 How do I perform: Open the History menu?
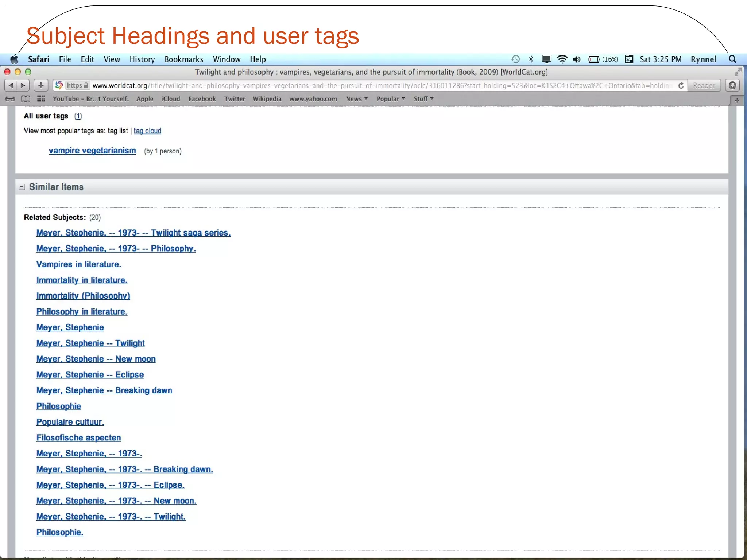(142, 59)
